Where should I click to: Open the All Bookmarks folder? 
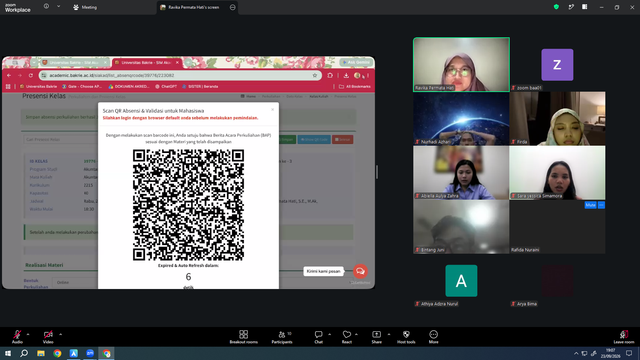(x=355, y=87)
